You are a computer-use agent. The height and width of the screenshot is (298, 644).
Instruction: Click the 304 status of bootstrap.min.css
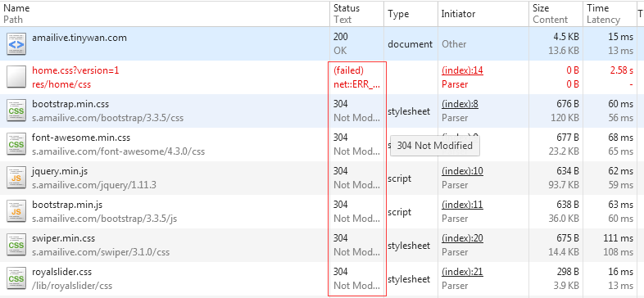(341, 104)
